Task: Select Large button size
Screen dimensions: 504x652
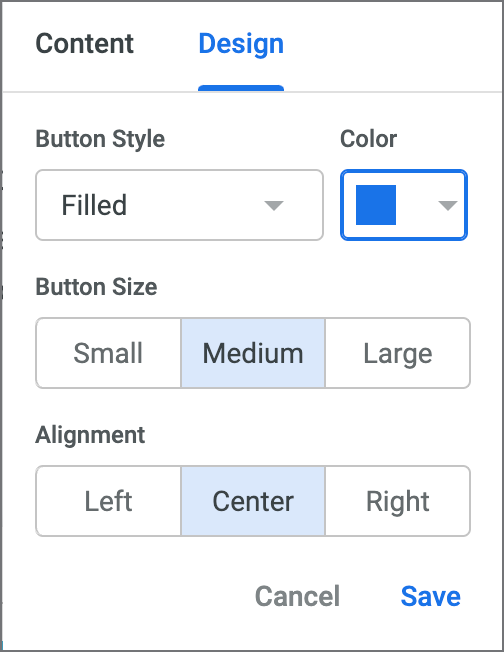Action: coord(398,353)
